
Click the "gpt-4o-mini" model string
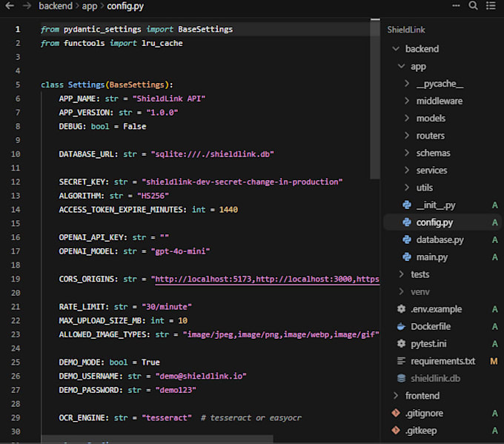point(180,251)
